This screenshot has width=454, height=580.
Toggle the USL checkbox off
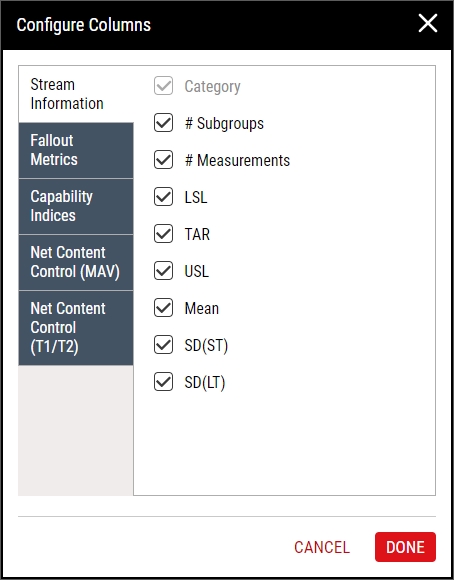(x=163, y=271)
